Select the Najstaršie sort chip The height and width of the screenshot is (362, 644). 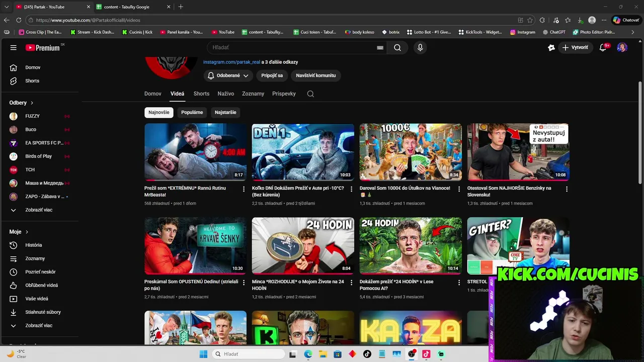[x=225, y=112]
